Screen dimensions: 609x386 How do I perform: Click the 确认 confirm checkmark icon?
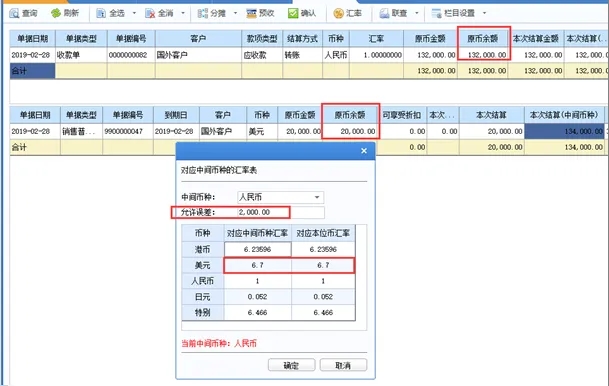coord(293,14)
